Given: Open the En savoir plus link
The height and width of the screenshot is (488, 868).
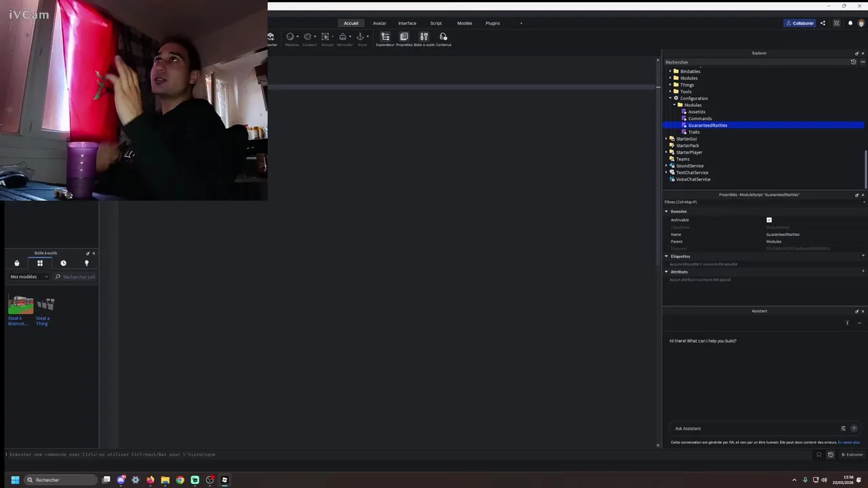Looking at the screenshot, I should (848, 442).
